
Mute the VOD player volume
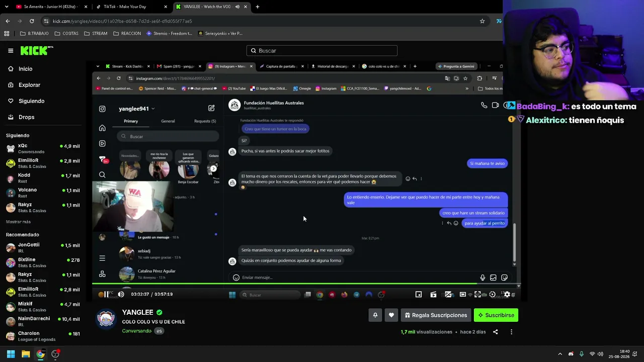121,294
